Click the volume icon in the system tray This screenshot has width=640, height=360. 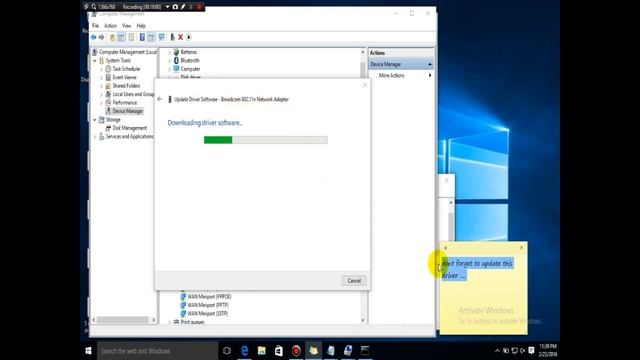522,351
